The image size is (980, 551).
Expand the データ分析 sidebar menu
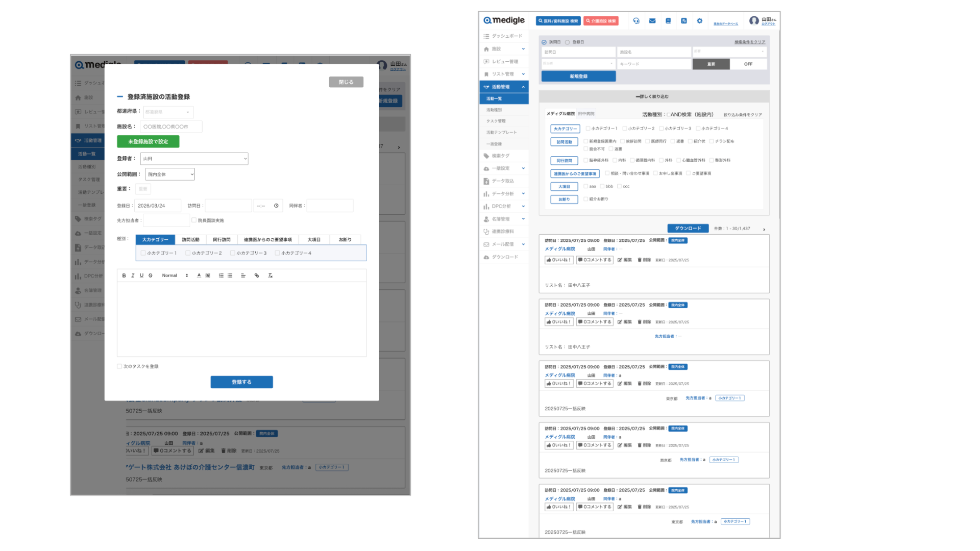click(x=504, y=194)
